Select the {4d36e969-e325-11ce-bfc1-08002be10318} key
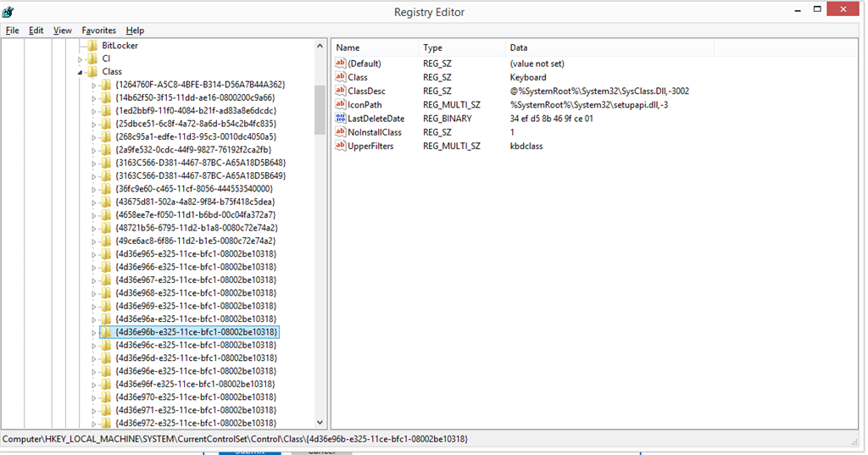This screenshot has width=868, height=455. click(x=196, y=306)
